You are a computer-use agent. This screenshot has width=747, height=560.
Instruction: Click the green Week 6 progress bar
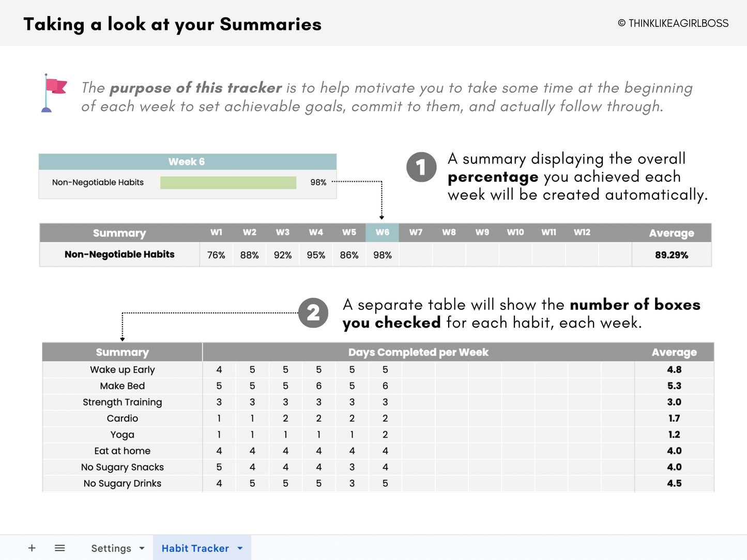pyautogui.click(x=228, y=183)
